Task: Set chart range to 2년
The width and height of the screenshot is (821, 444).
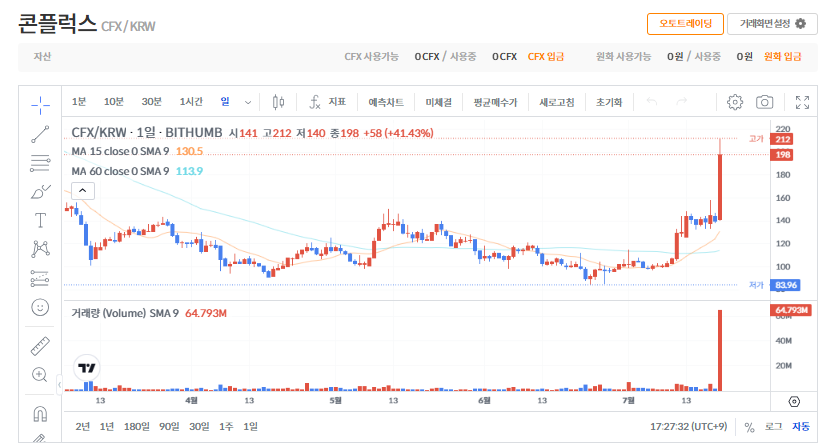Action: (83, 427)
